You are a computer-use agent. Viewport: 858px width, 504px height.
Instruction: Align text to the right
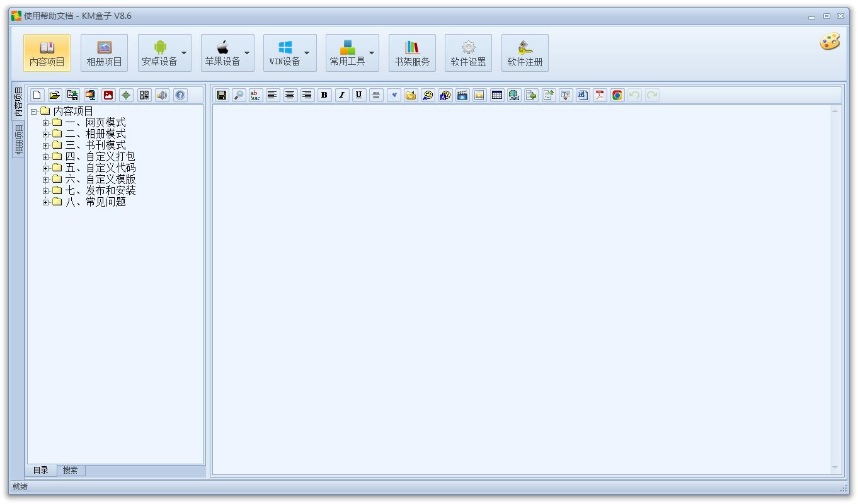click(307, 95)
